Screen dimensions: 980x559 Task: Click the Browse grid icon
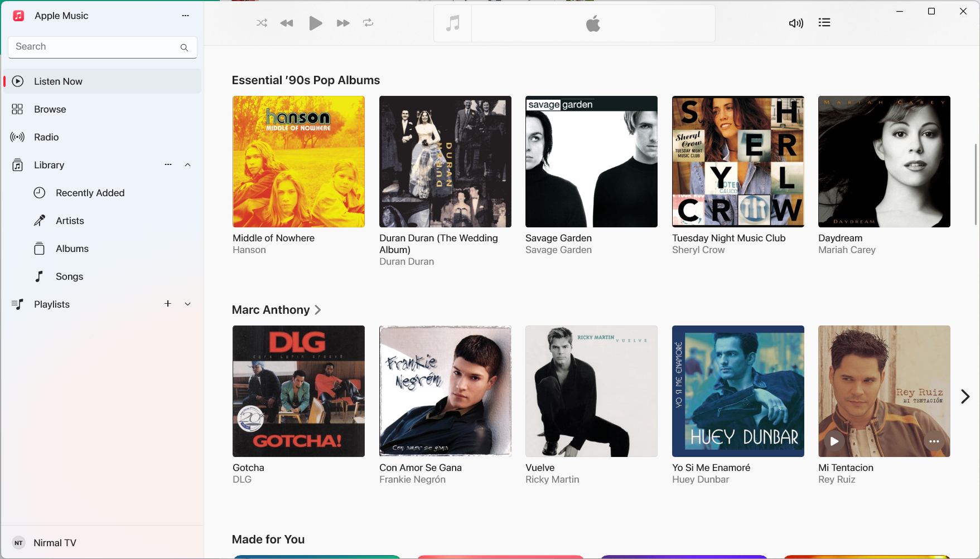pyautogui.click(x=17, y=109)
